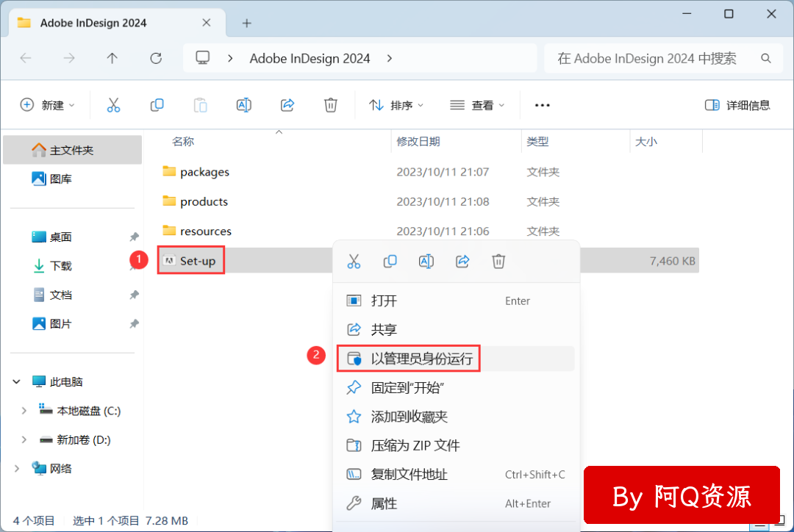Refresh the current folder

pos(156,59)
